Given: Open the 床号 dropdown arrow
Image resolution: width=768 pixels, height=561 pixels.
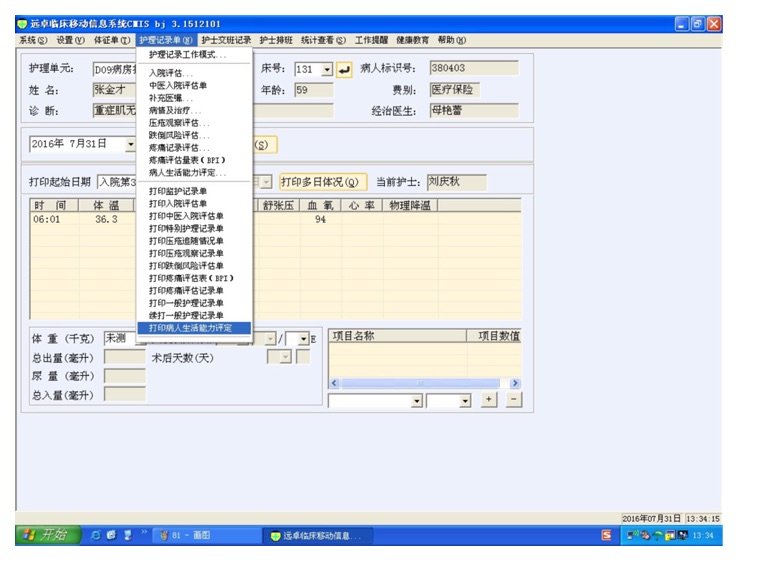Looking at the screenshot, I should pos(327,70).
